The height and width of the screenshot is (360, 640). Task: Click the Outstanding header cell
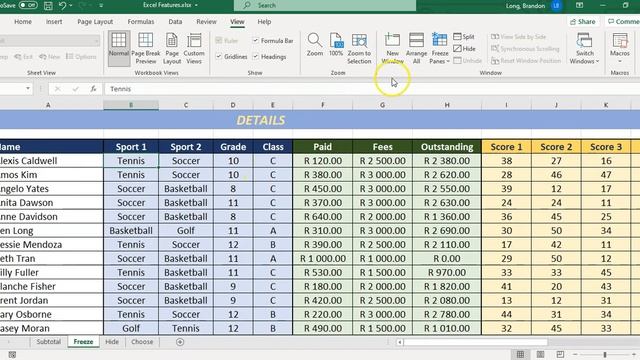pos(447,147)
